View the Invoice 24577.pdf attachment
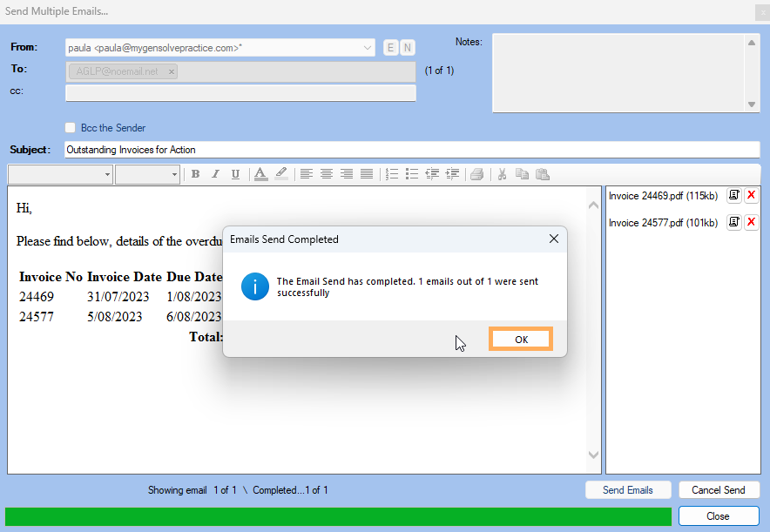The width and height of the screenshot is (770, 532). pyautogui.click(x=733, y=222)
